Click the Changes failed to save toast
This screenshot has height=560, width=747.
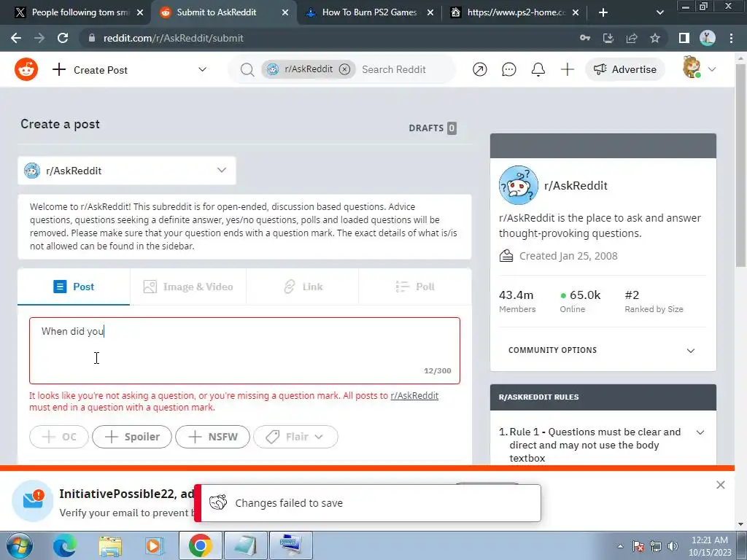pyautogui.click(x=368, y=503)
